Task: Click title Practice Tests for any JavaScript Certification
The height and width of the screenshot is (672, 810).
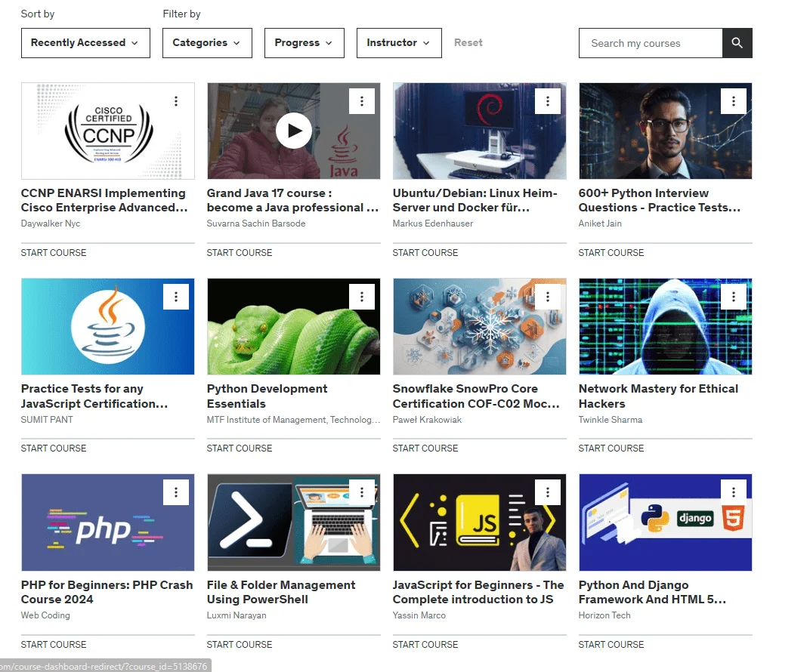Action: 94,396
